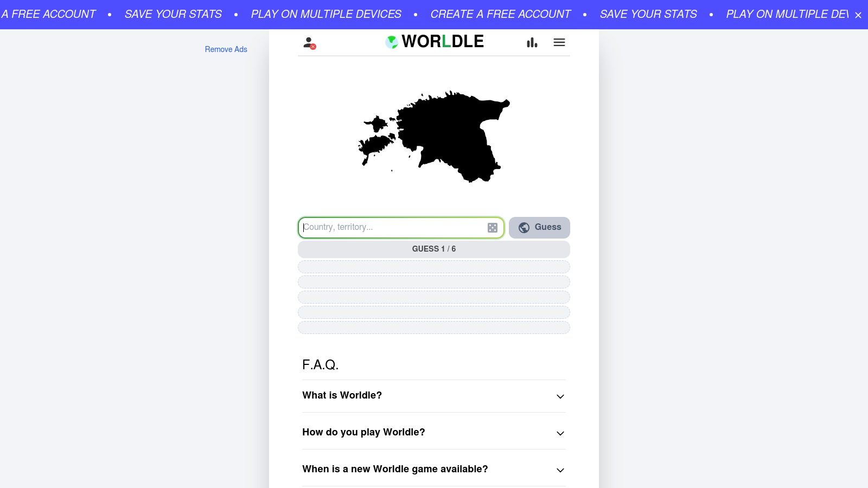Click the GUESS 1 / 6 progress bar
This screenshot has height=488, width=868.
click(x=434, y=249)
